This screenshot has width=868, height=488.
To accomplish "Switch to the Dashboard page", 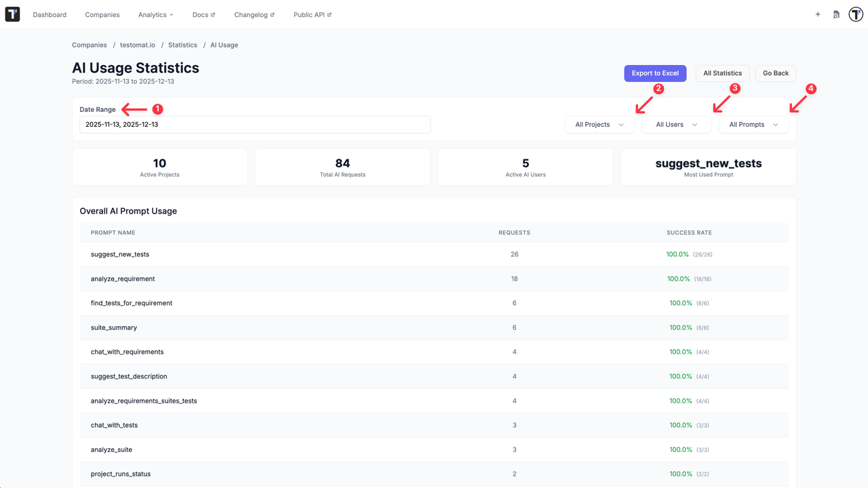I will (x=50, y=14).
